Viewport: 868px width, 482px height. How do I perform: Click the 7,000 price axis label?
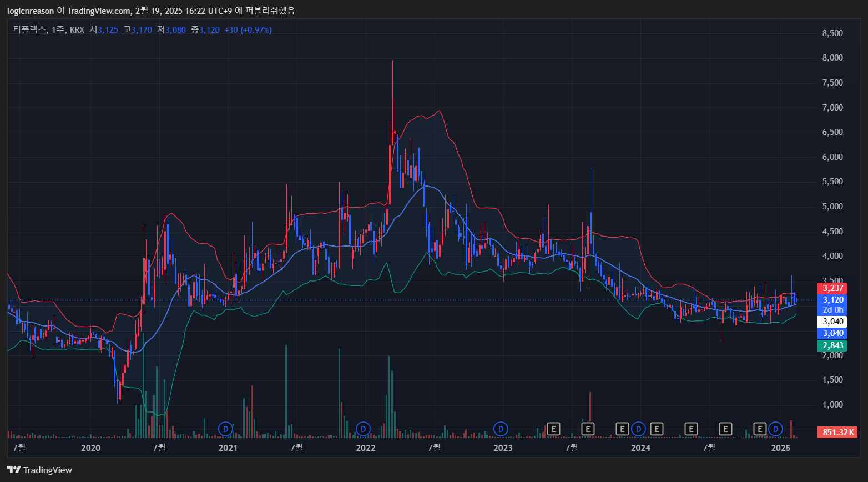(832, 107)
